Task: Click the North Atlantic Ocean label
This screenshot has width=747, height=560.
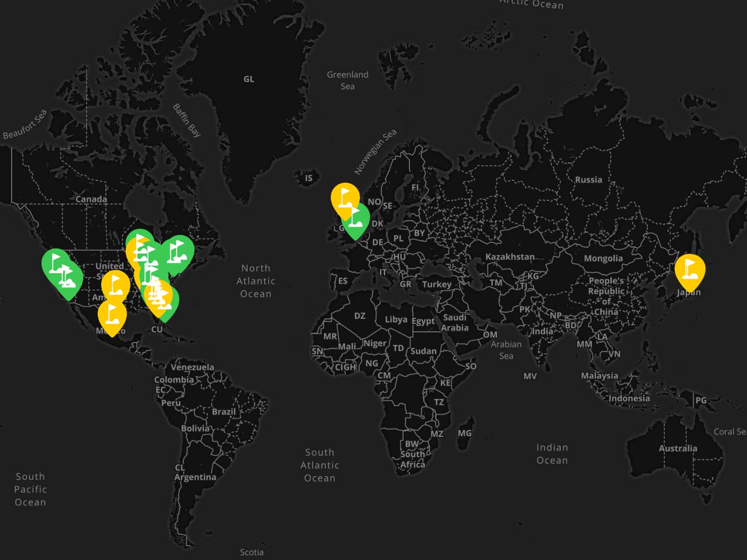Action: click(256, 281)
